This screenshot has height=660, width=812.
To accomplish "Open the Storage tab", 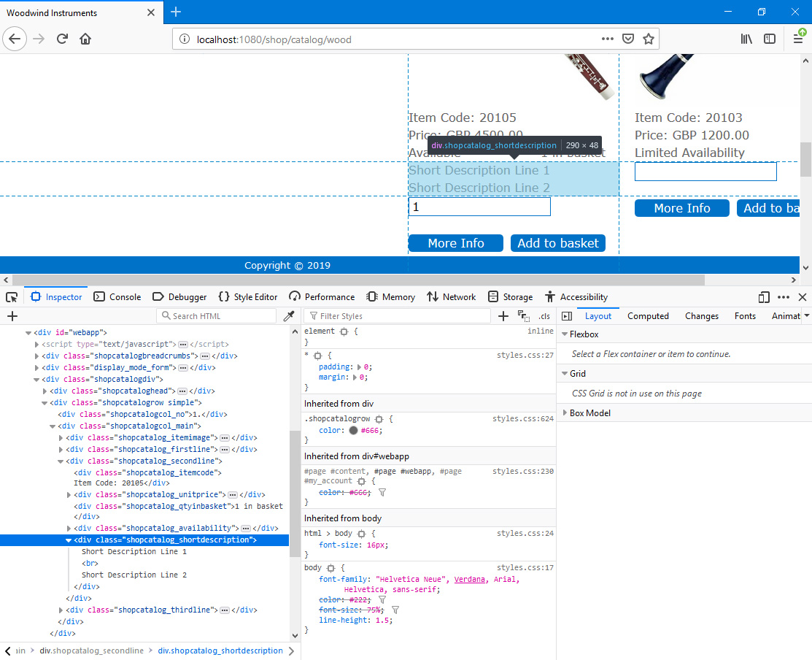I will pyautogui.click(x=510, y=297).
